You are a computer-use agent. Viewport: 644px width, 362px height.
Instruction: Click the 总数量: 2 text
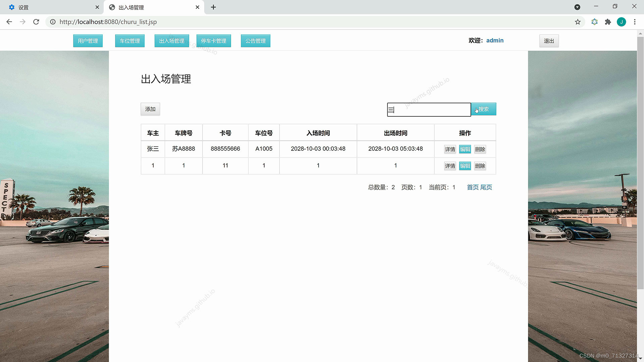click(x=381, y=187)
